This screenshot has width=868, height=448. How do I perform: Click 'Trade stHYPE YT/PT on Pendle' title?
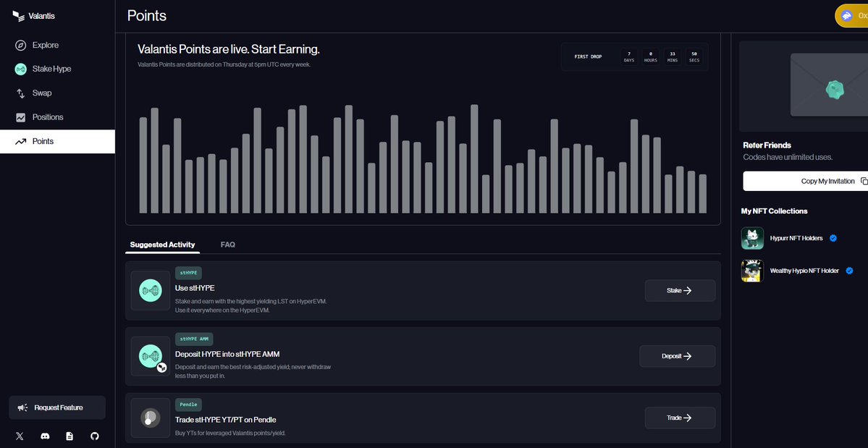[225, 420]
